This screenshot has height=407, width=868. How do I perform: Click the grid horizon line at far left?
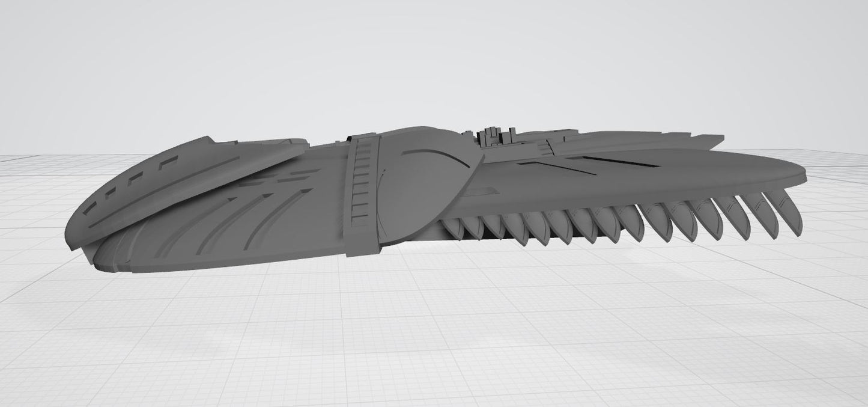(x=18, y=156)
